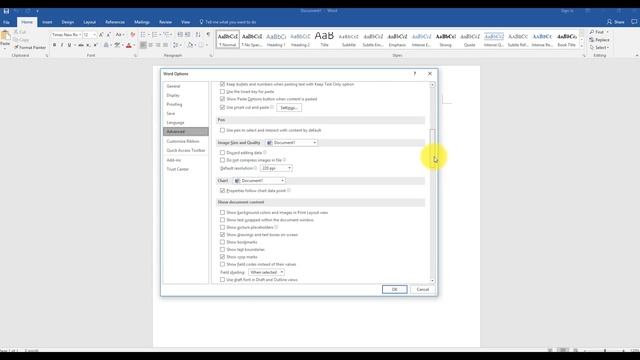Click Clear All Formatting icon in ribbon
This screenshot has width=640, height=360.
(133, 35)
